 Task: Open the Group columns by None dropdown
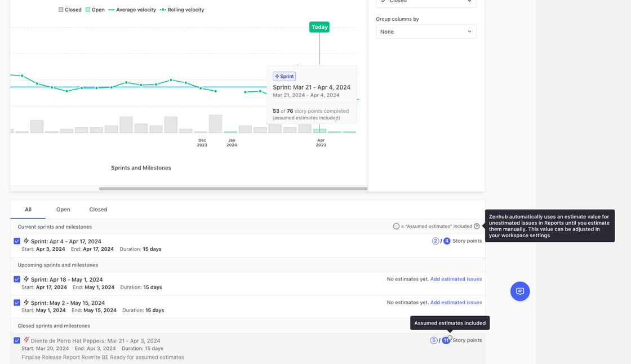[x=426, y=32]
